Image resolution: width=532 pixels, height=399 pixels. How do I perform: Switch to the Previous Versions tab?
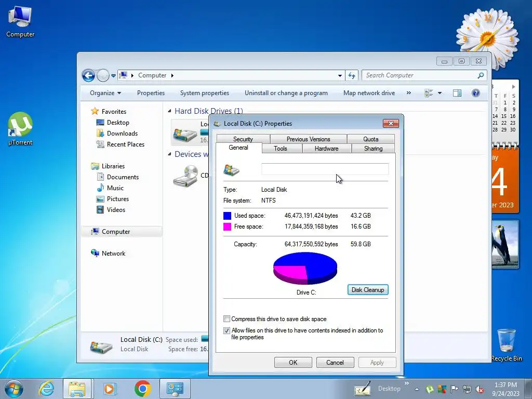(x=309, y=139)
